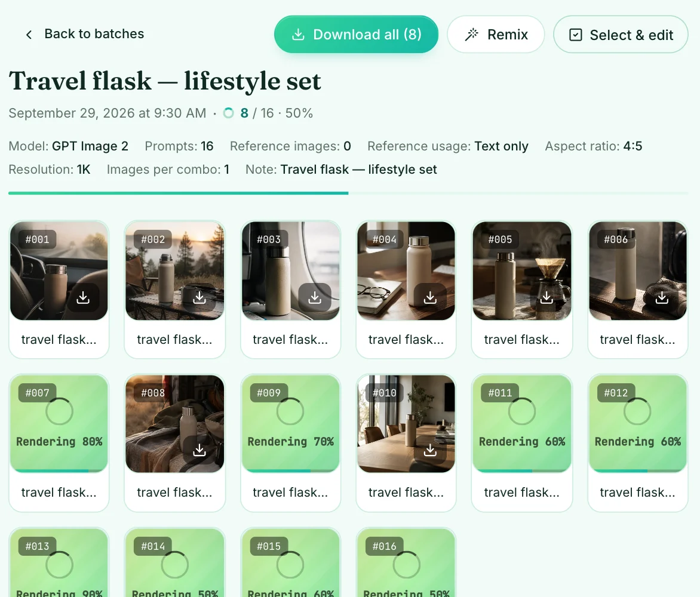700x597 pixels.
Task: Click the Download all (8) button
Action: [356, 35]
